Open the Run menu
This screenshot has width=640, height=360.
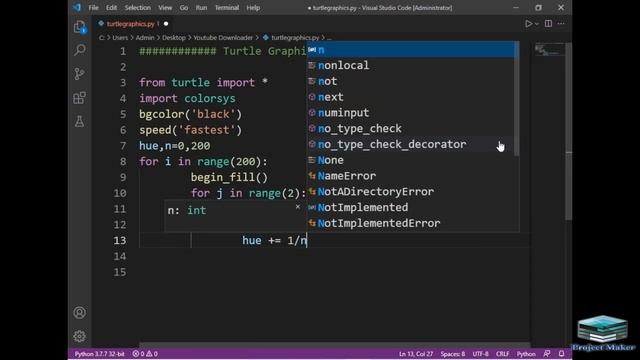click(x=201, y=8)
